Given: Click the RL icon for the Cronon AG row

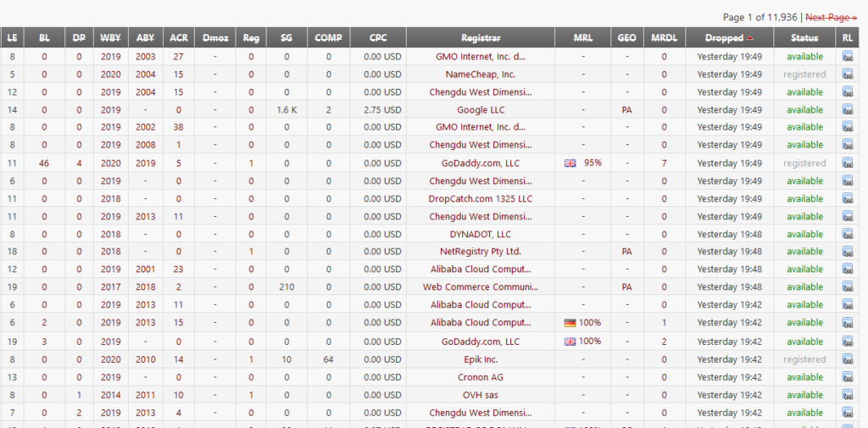Looking at the screenshot, I should coord(848,377).
